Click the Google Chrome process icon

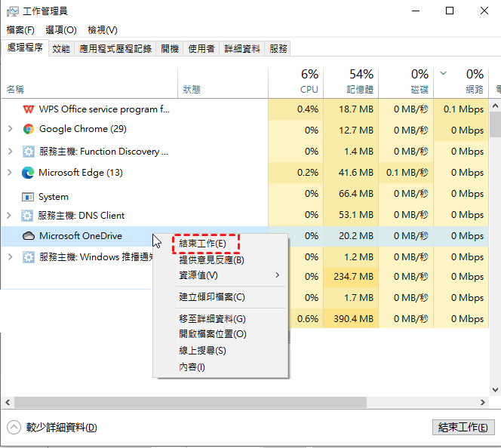click(x=29, y=129)
